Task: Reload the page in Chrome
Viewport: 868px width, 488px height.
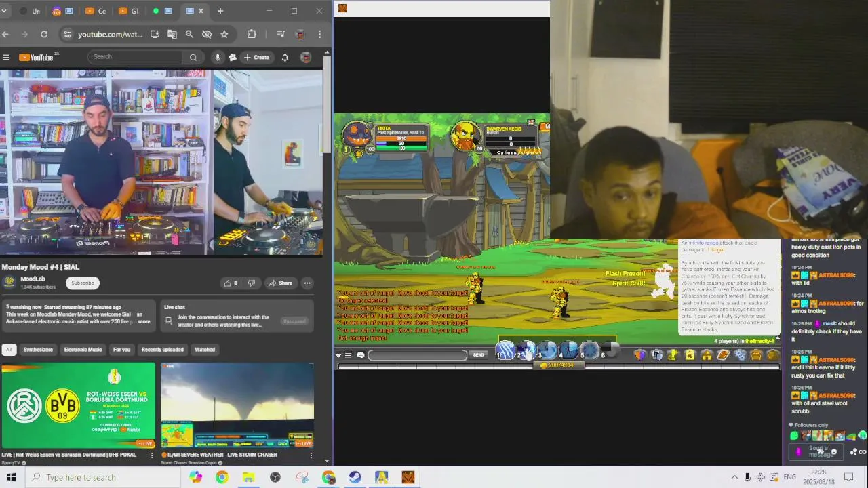Action: (x=44, y=34)
